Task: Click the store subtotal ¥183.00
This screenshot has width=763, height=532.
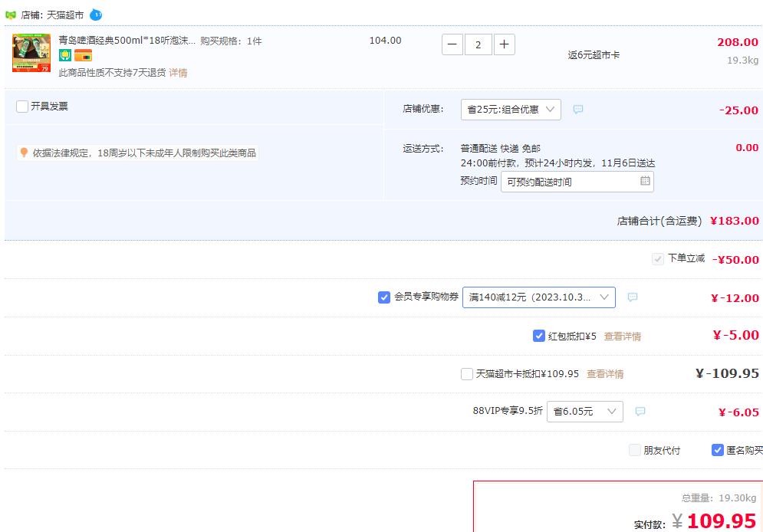Action: pyautogui.click(x=735, y=221)
